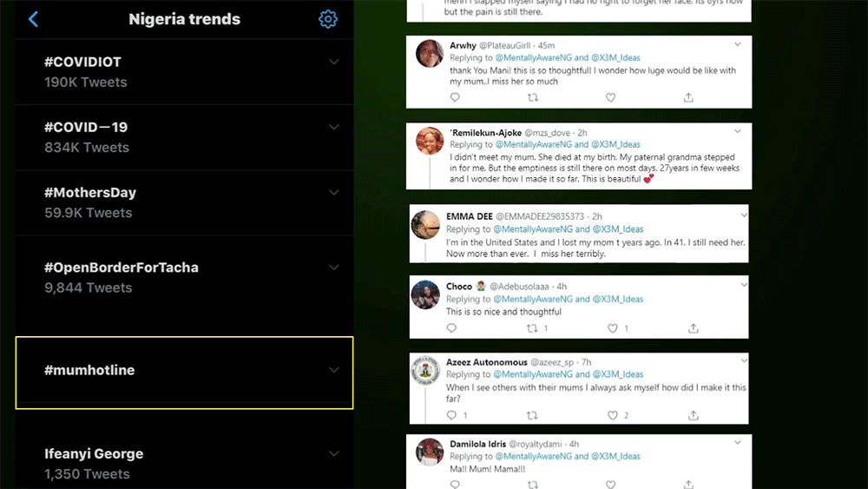
Task: Like Damilola Idris's tweet
Action: [610, 485]
